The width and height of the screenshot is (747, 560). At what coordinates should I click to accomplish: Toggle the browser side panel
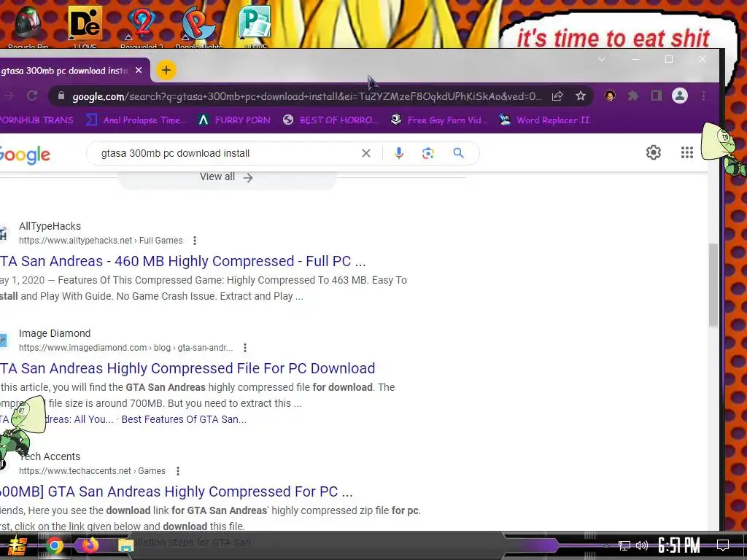point(657,96)
